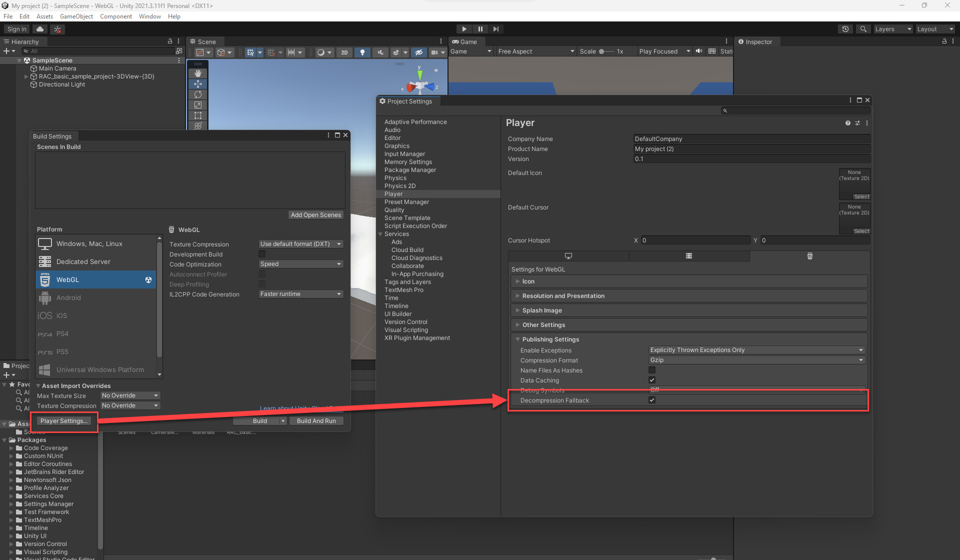Open the Compression Format dropdown

pyautogui.click(x=756, y=360)
